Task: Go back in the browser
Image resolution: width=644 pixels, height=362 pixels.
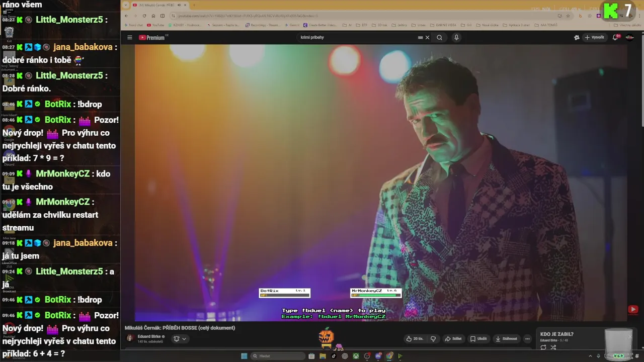Action: (x=127, y=16)
